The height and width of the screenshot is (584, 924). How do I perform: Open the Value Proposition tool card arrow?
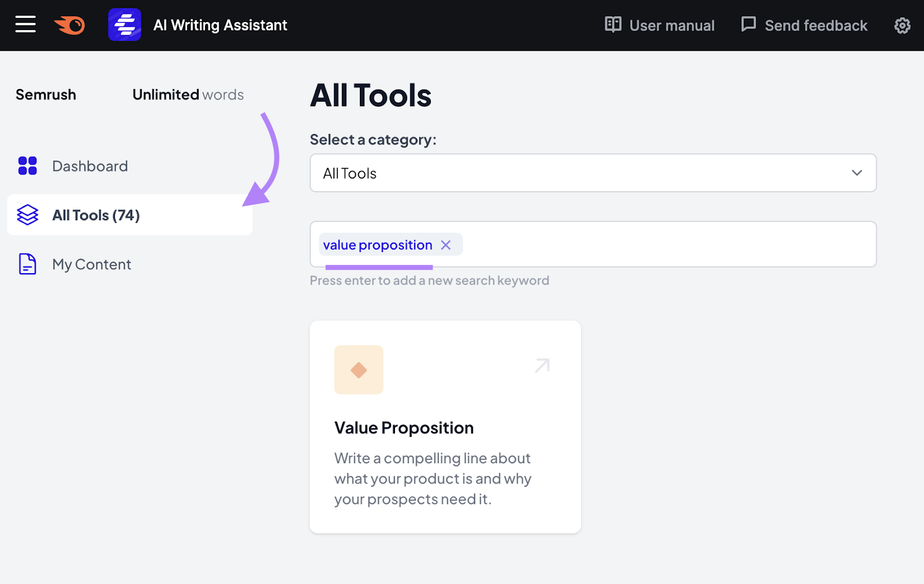541,364
